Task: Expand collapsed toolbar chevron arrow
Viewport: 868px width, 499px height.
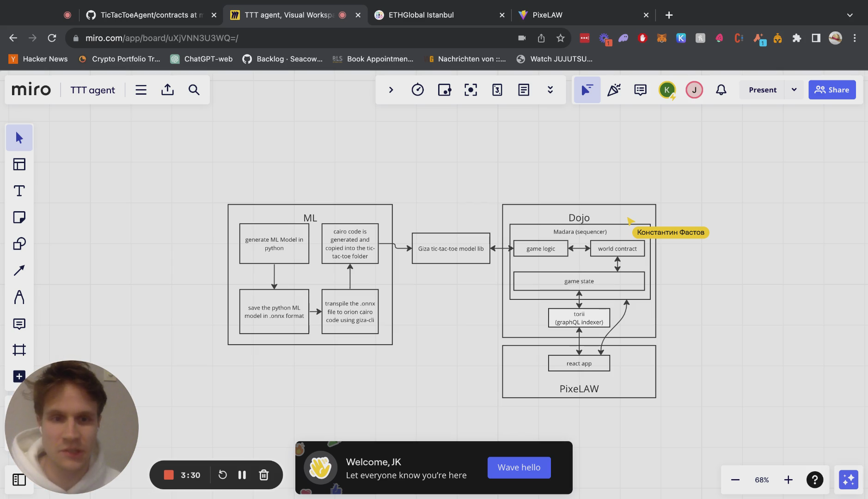Action: pyautogui.click(x=391, y=90)
